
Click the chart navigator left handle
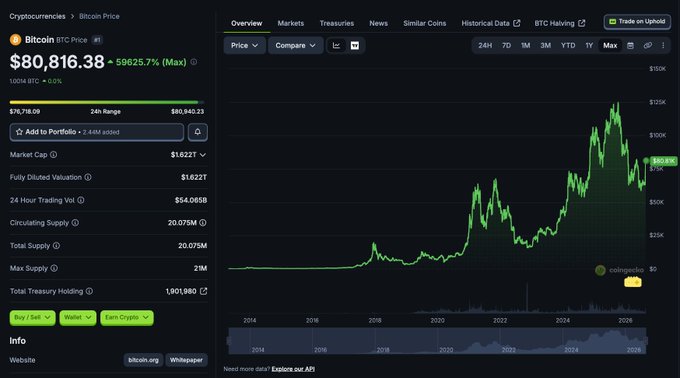(229, 341)
